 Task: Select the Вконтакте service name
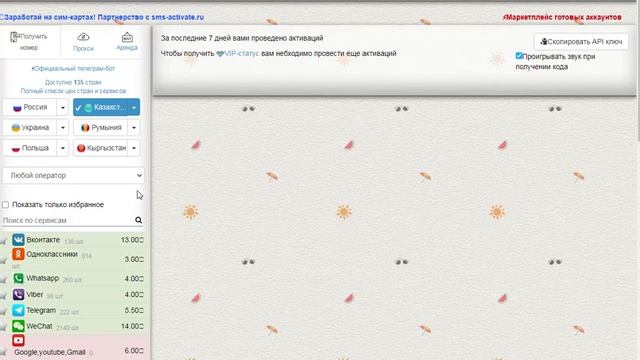(43, 240)
